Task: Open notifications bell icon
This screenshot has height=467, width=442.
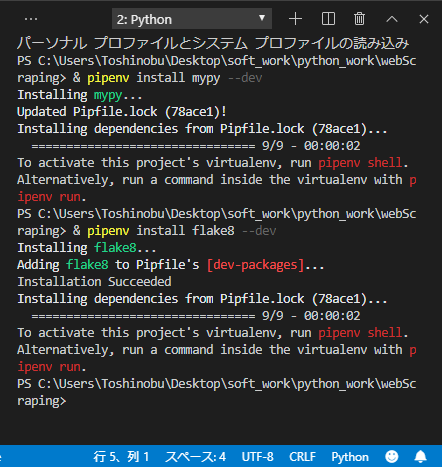Action: coord(421,456)
